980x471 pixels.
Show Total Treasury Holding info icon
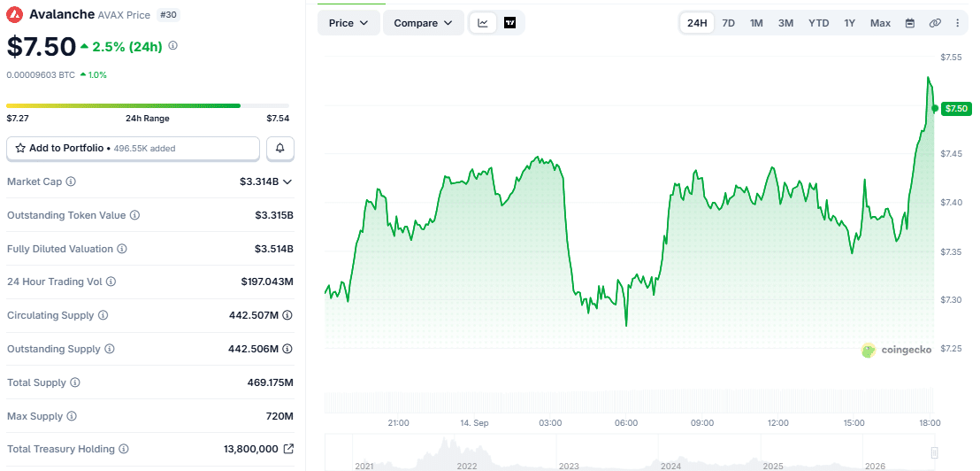tap(124, 449)
